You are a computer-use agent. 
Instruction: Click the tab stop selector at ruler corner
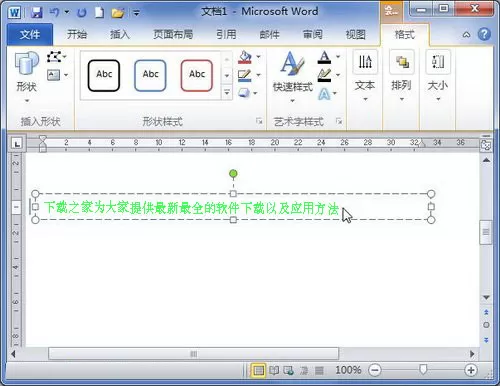point(17,143)
